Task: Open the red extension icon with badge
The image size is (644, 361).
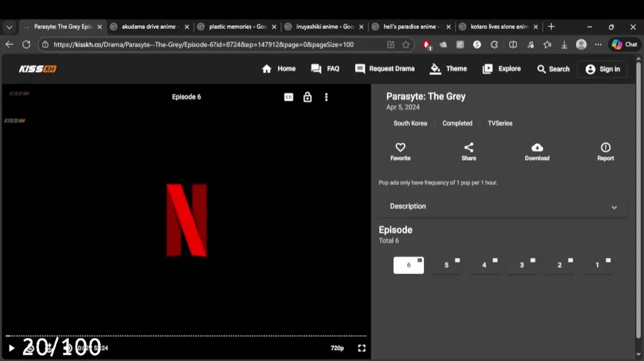Action: pyautogui.click(x=427, y=45)
